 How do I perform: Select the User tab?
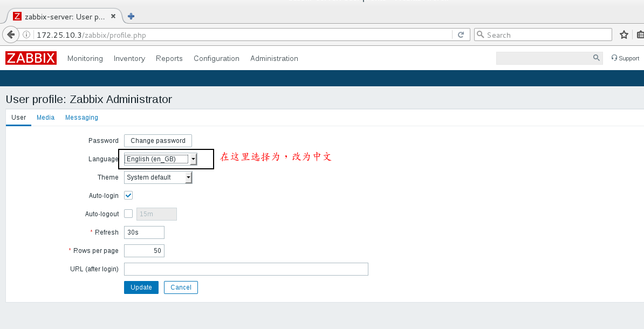(18, 118)
